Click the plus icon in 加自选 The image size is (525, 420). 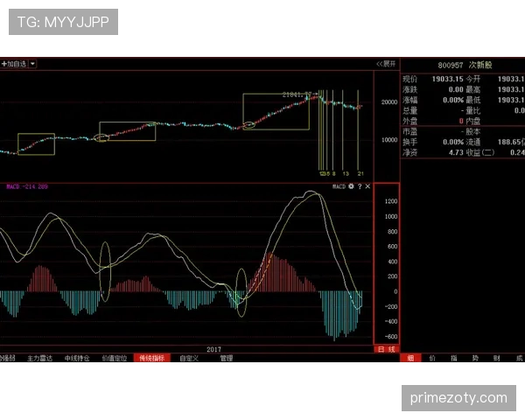pyautogui.click(x=3, y=64)
